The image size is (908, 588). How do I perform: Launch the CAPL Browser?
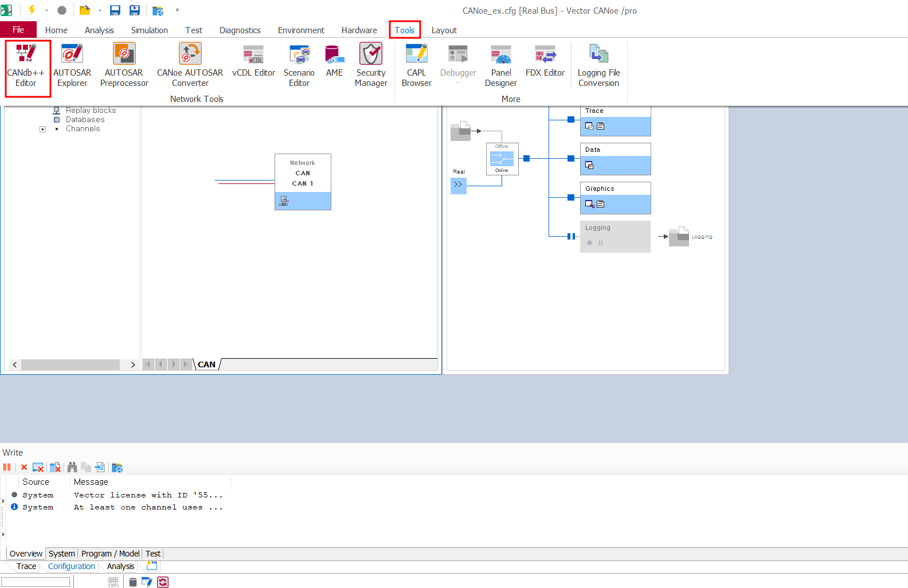(417, 66)
